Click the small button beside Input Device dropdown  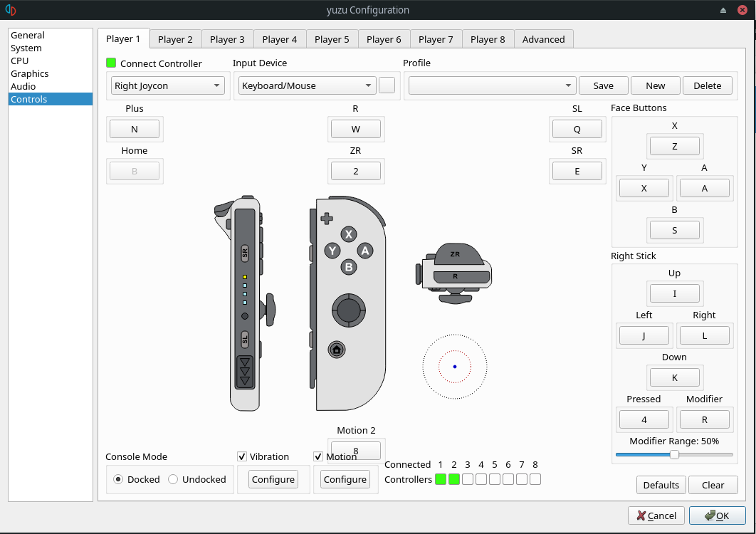tap(387, 85)
